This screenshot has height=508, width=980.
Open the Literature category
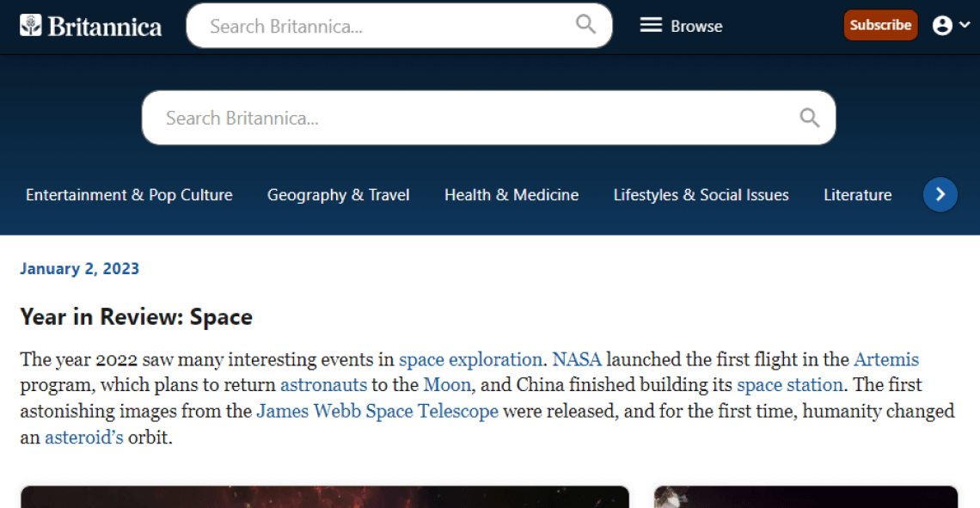click(x=858, y=195)
